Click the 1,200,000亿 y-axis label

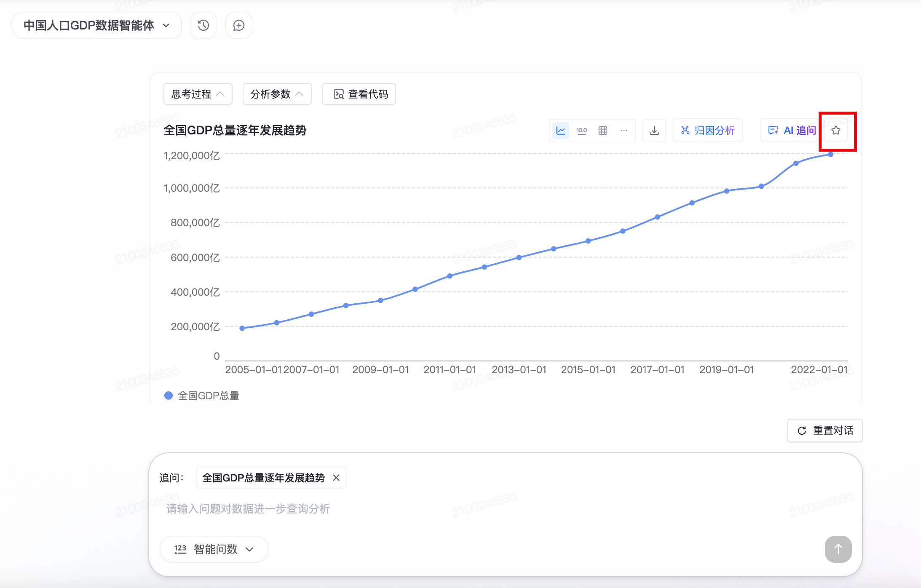pos(192,156)
